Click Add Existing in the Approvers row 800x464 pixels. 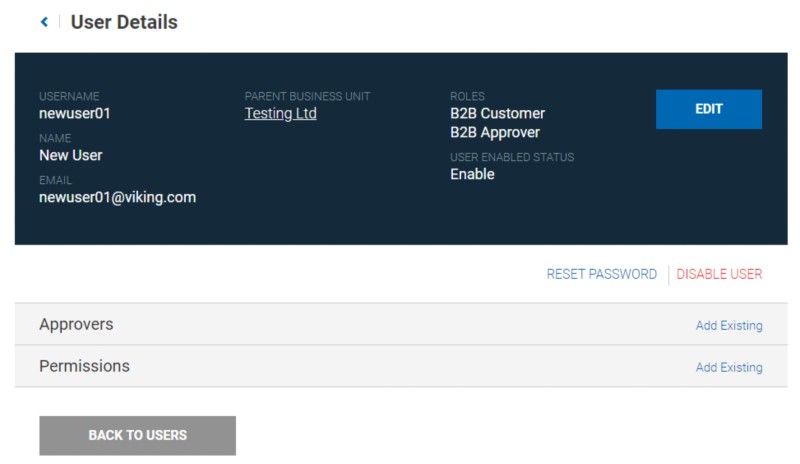[x=728, y=326]
